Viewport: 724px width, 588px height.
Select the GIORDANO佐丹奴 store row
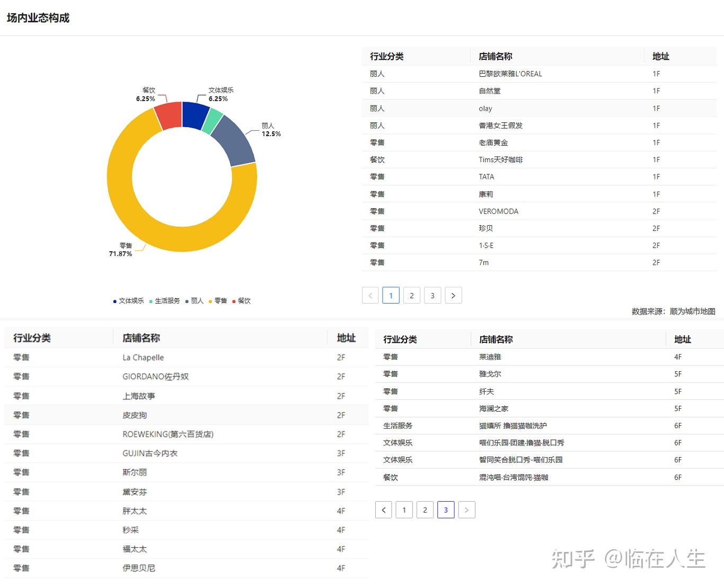click(x=187, y=377)
